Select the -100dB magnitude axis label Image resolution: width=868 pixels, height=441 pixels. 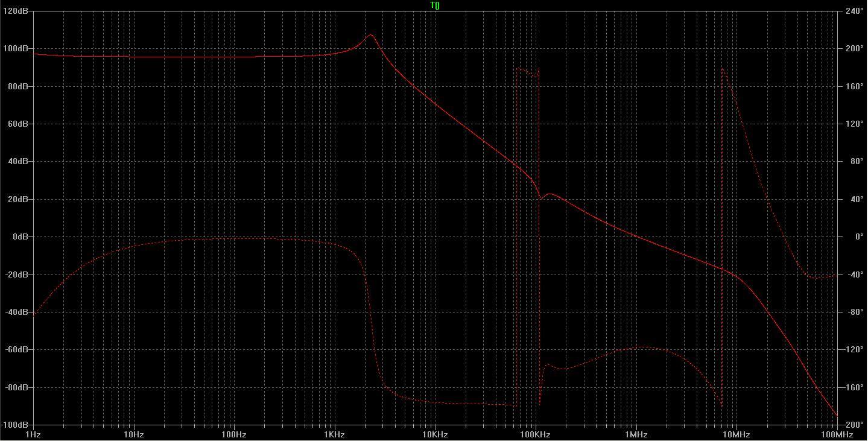click(15, 425)
